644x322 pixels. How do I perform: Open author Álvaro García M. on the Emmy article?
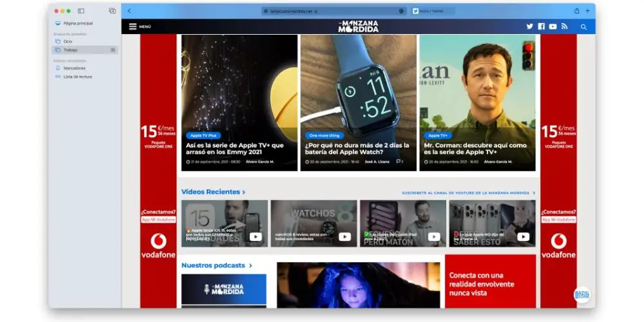260,162
